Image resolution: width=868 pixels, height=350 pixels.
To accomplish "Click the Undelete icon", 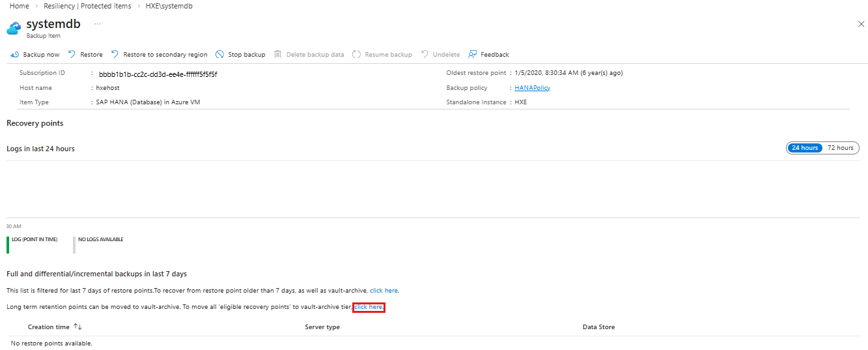I will (425, 55).
